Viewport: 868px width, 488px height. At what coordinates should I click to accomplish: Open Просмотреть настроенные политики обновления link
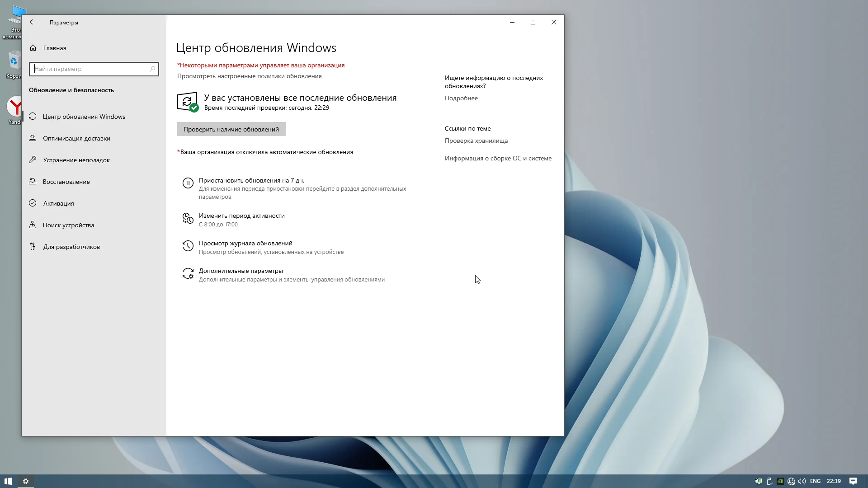[249, 76]
